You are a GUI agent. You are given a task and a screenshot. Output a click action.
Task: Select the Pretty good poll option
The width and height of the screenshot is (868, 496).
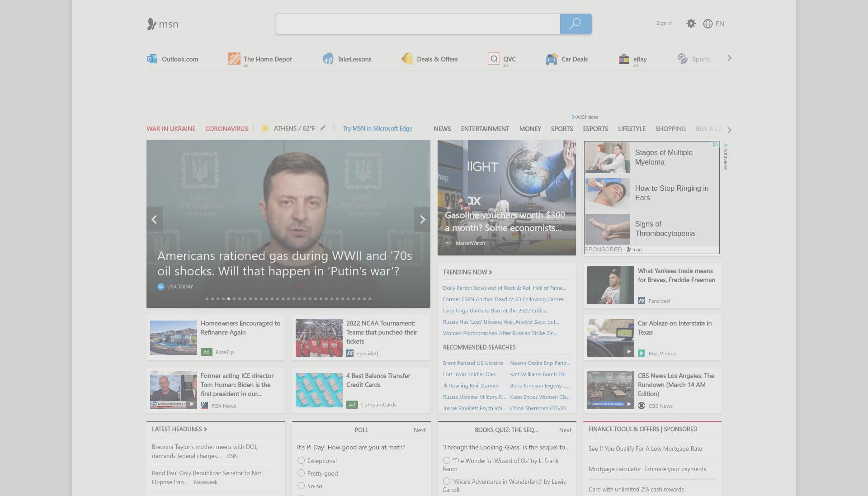(301, 473)
